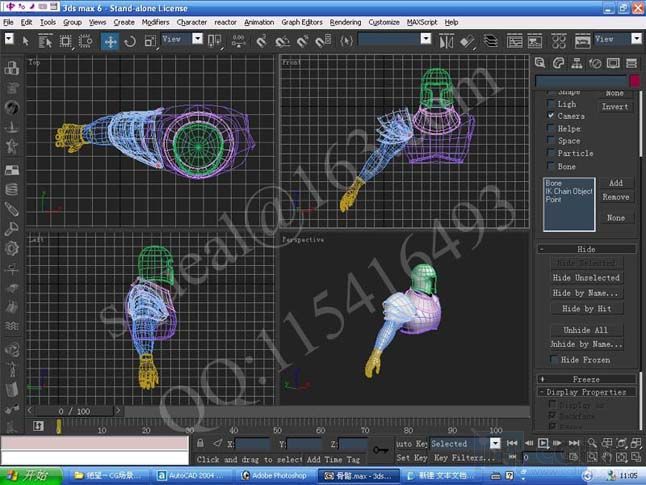Click the Zoom Extents All viewport icon
The image size is (646, 485).
click(x=635, y=443)
